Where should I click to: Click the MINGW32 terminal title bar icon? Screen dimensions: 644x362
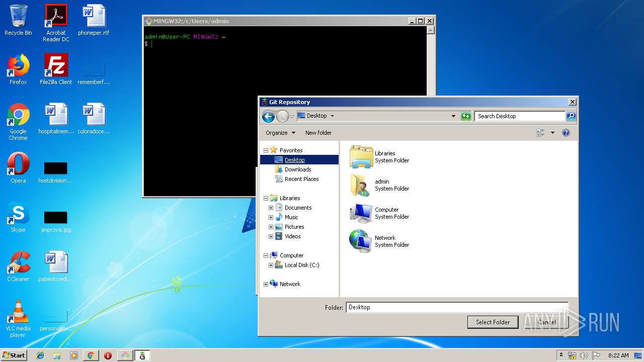point(148,21)
